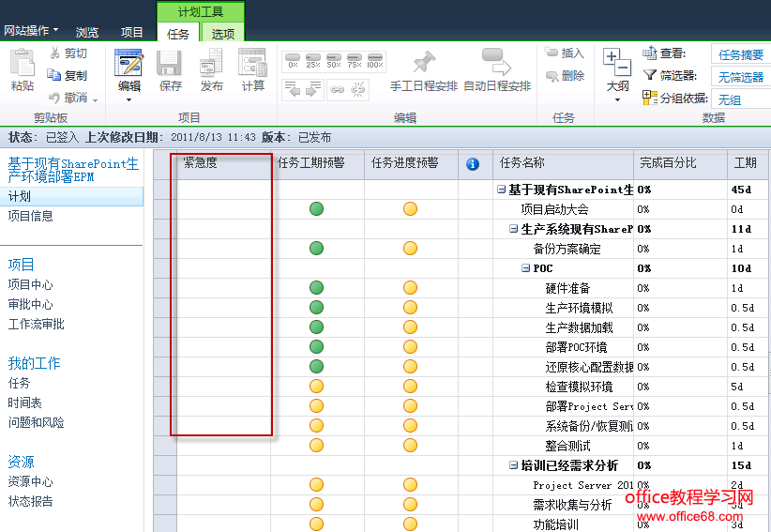Open 时间表 link in sidebar
This screenshot has height=532, width=771.
coord(25,403)
